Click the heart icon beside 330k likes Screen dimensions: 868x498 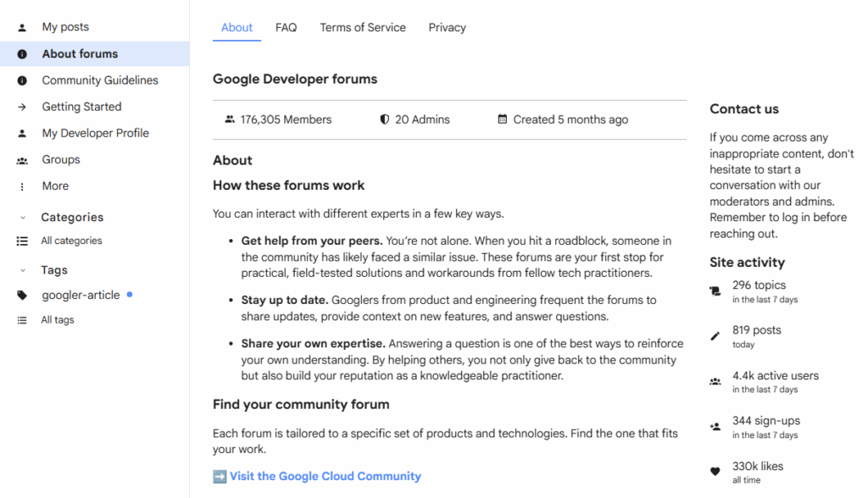pyautogui.click(x=715, y=472)
